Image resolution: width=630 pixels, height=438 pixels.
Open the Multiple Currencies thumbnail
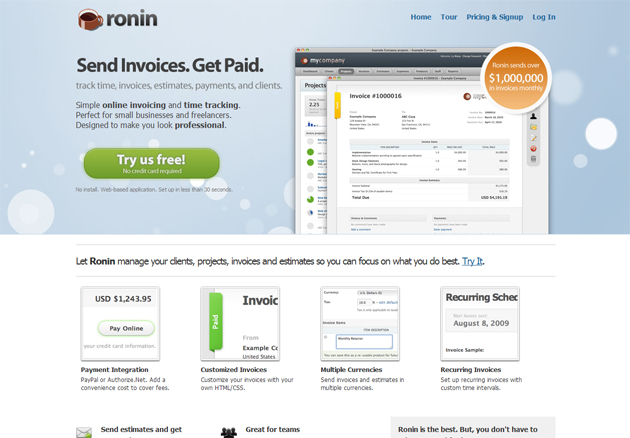coord(360,323)
